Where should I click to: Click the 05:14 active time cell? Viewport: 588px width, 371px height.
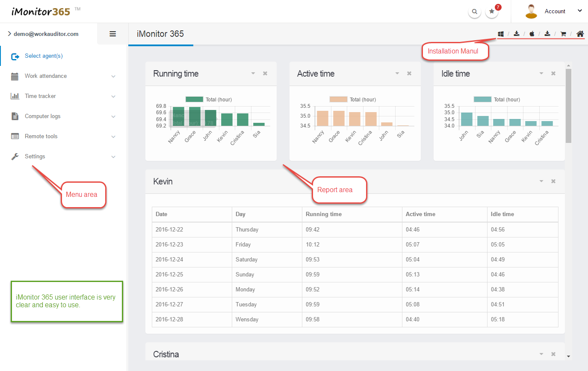pyautogui.click(x=445, y=289)
